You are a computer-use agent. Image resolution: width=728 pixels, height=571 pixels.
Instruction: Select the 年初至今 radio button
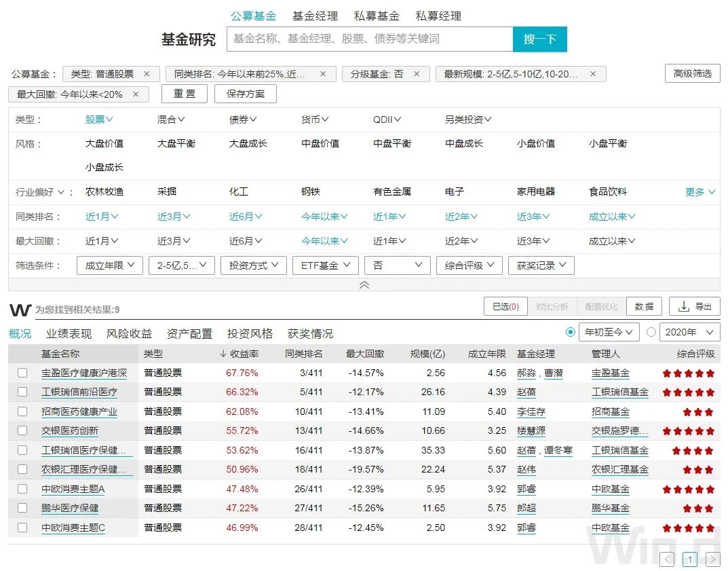(x=571, y=332)
